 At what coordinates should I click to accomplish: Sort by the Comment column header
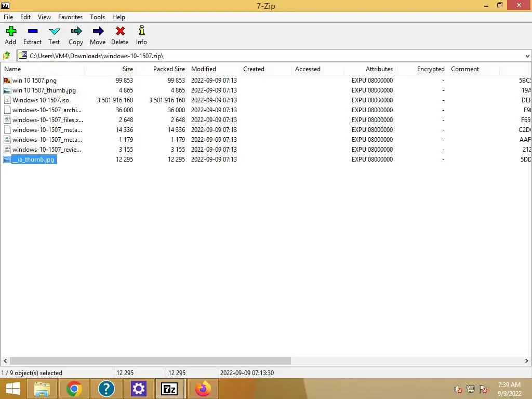[x=473, y=69]
